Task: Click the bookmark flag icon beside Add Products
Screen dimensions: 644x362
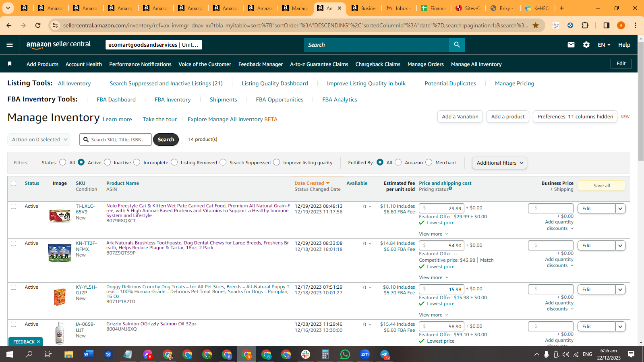Action: coord(10,64)
